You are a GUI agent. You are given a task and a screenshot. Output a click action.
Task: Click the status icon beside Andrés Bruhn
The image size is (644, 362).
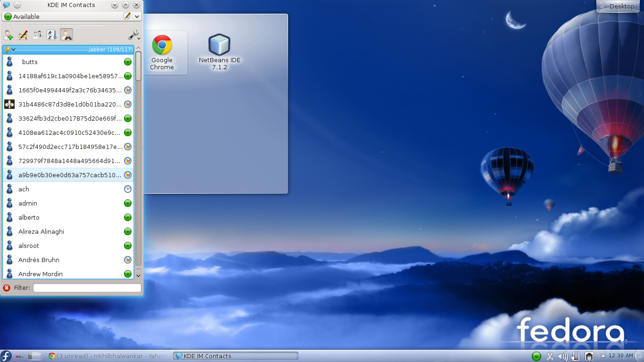tap(127, 260)
